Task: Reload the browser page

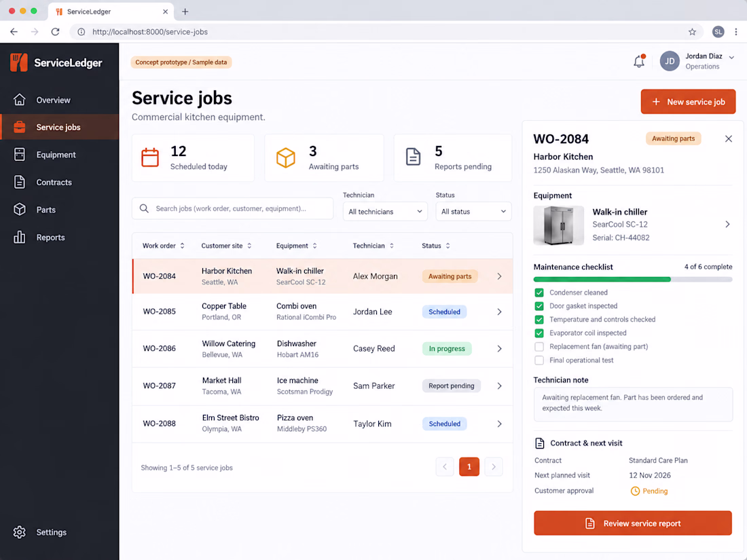Action: pyautogui.click(x=55, y=32)
